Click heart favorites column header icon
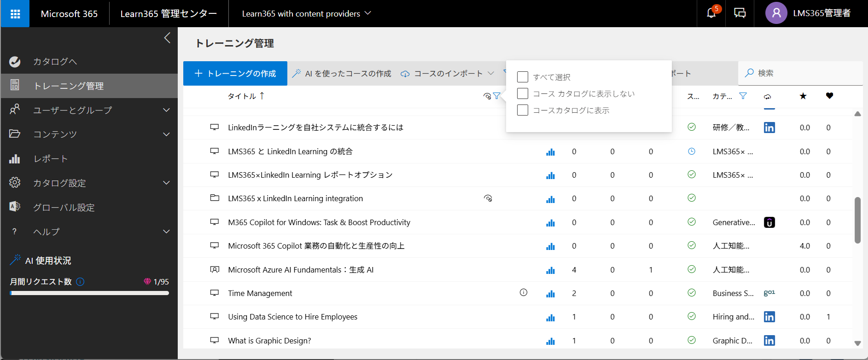The image size is (868, 360). coord(829,96)
